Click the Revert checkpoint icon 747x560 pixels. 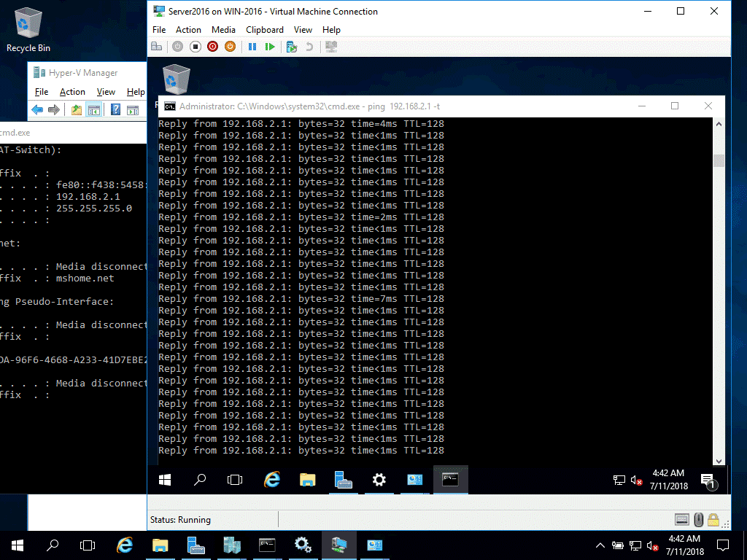[x=309, y=46]
